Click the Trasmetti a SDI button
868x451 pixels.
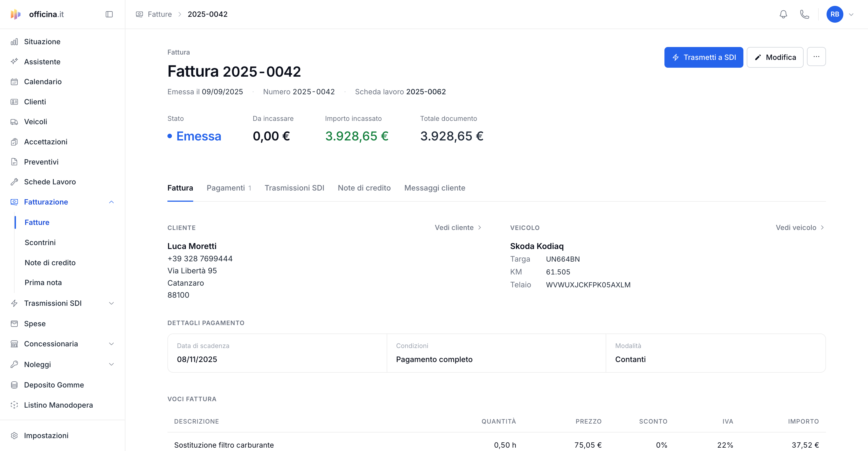704,57
